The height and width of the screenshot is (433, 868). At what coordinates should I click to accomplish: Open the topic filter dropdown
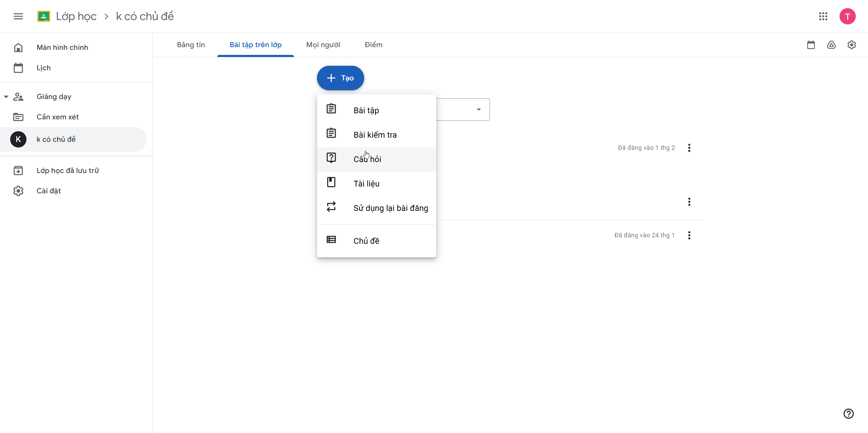tap(478, 110)
